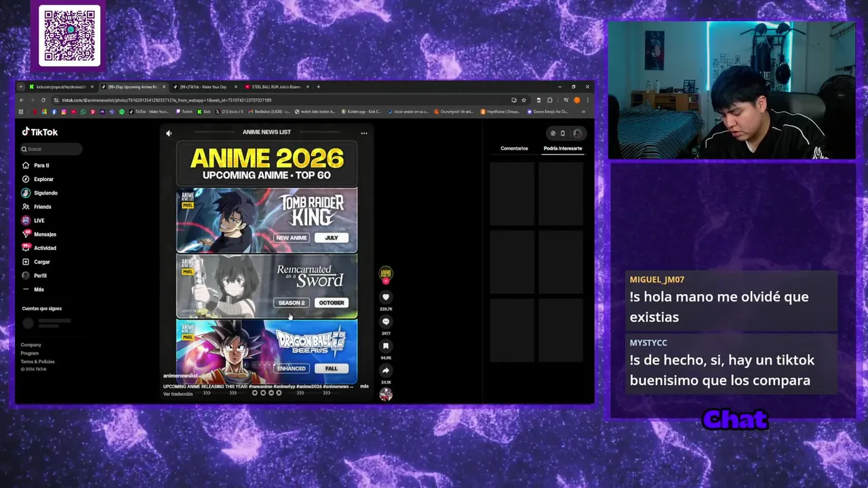This screenshot has width=868, height=488.
Task: Click the SEASON 2 label
Action: click(292, 303)
